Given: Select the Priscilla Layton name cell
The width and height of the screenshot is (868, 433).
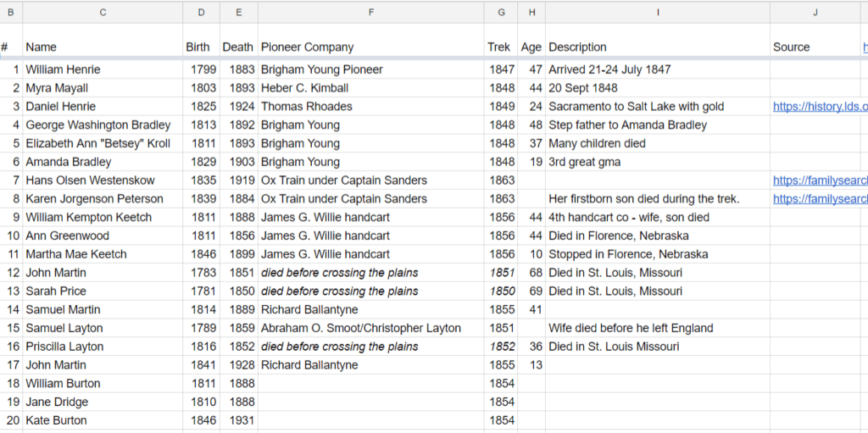Looking at the screenshot, I should (x=103, y=346).
